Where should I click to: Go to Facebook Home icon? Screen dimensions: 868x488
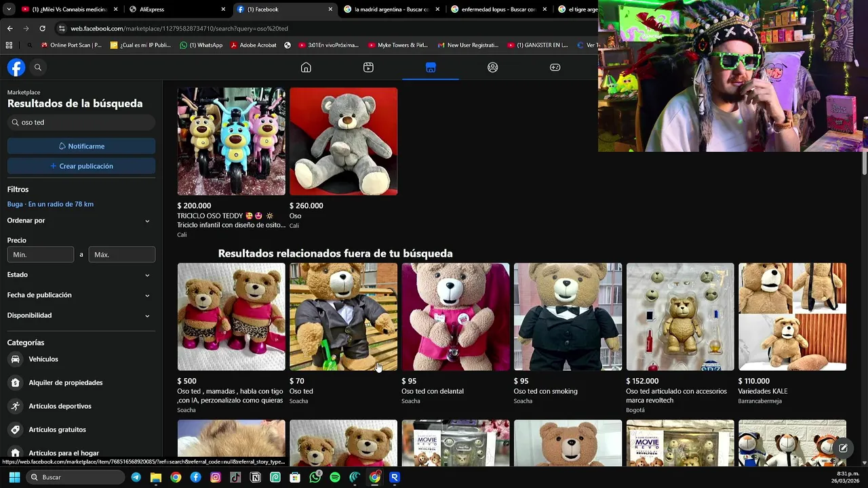coord(306,67)
